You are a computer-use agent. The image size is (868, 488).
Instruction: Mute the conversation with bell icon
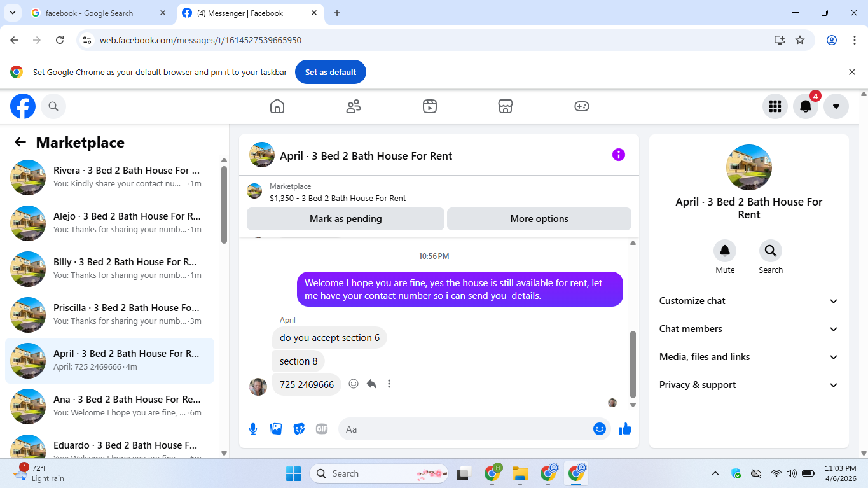pos(725,251)
